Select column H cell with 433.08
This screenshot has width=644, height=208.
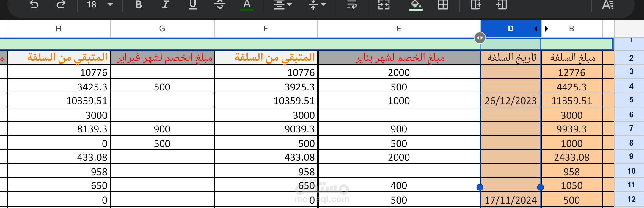click(59, 157)
